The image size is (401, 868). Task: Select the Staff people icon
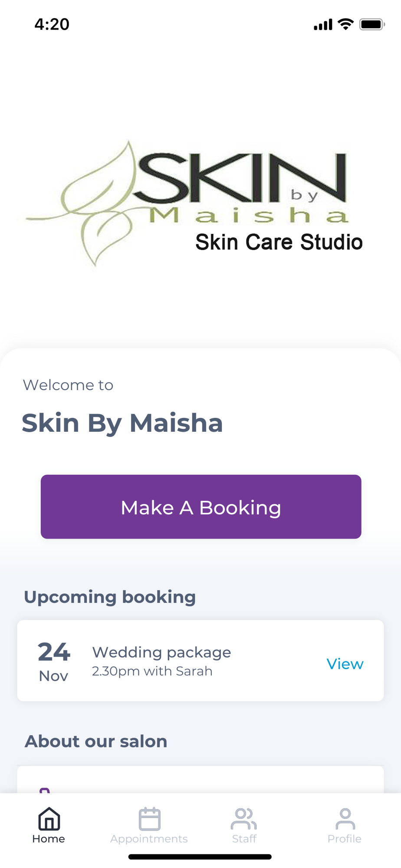tap(244, 819)
